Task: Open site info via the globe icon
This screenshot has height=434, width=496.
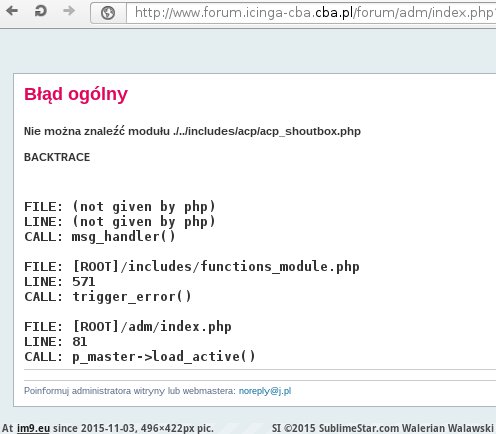Action: 108,13
